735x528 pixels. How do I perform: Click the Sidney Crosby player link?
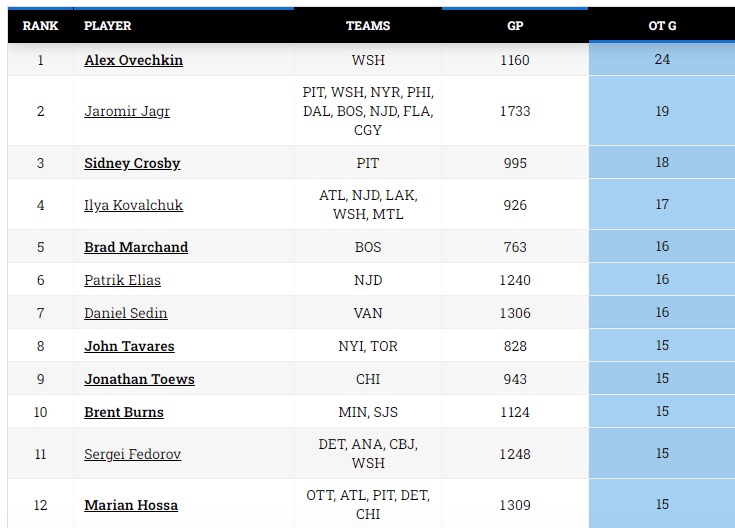point(132,163)
